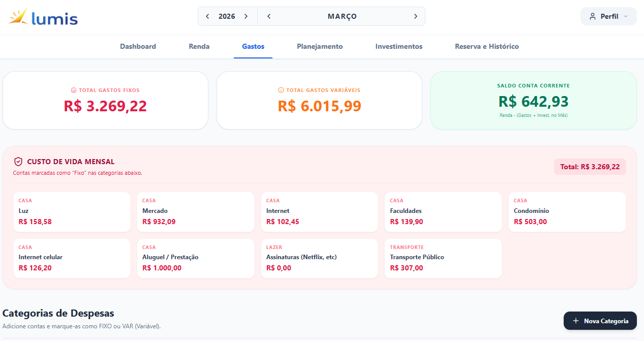Advance to year 2027 with right arrow
The height and width of the screenshot is (341, 644).
pos(246,16)
